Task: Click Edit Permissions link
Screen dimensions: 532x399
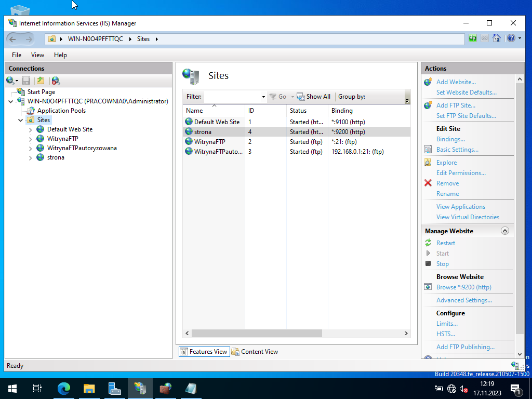Action: [461, 172]
